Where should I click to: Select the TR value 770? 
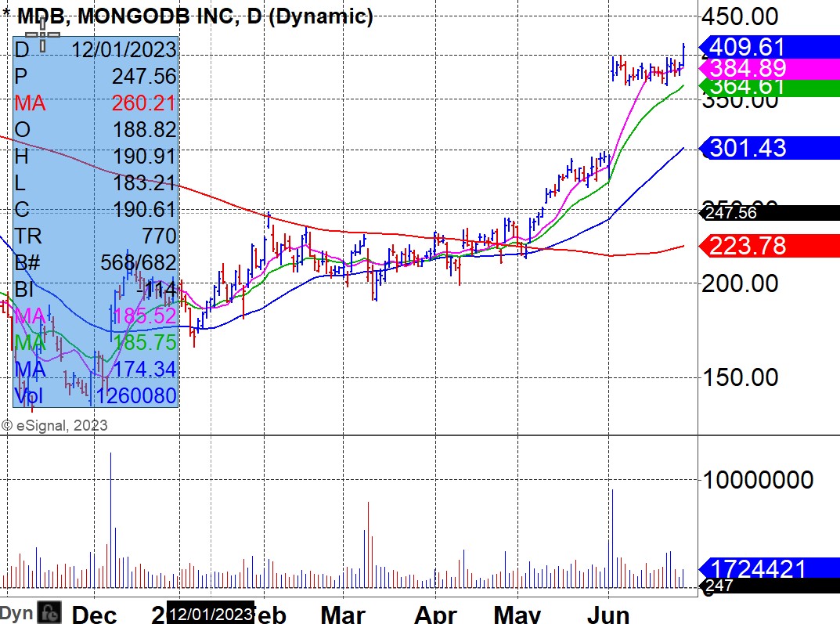tap(159, 236)
